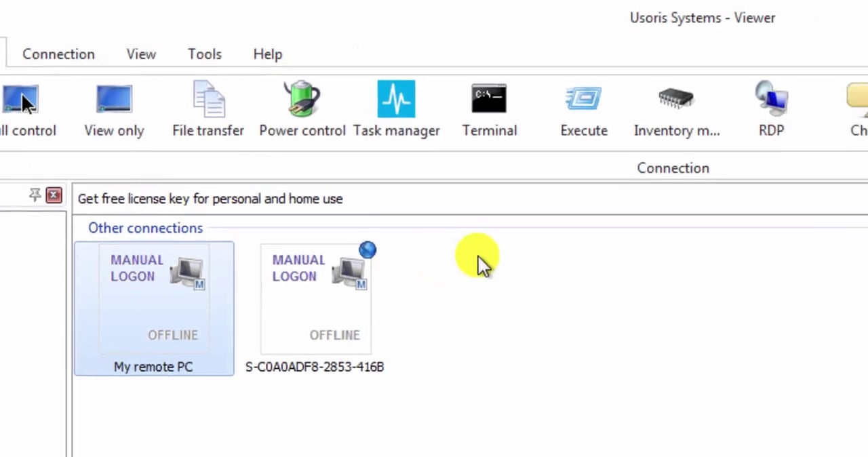Pin the side panel with pushpin
Image resolution: width=868 pixels, height=457 pixels.
35,196
